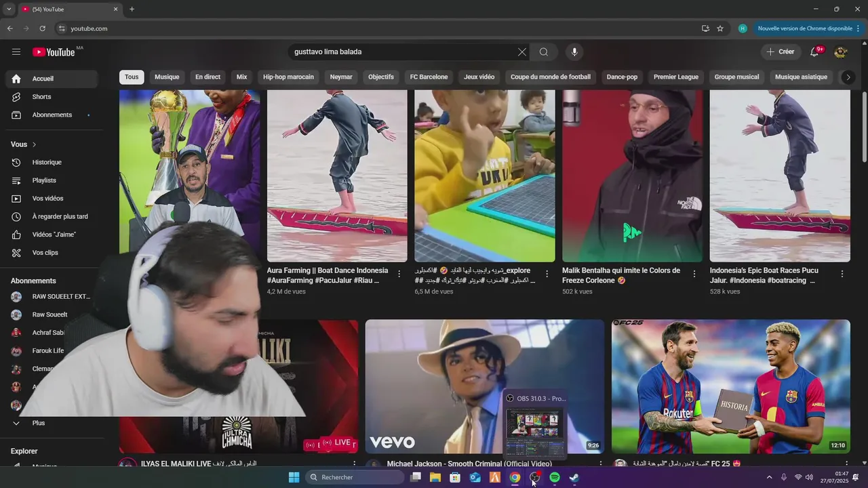Open Indonesia's Epic Boat Races Pacu Jalur title

click(x=764, y=275)
